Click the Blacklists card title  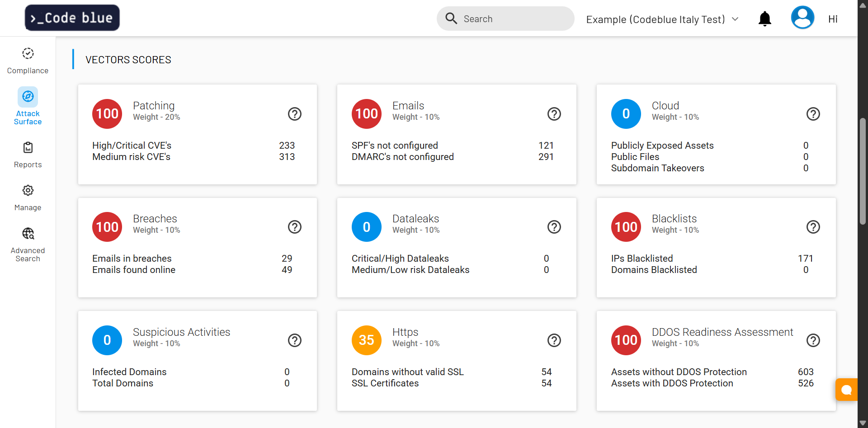[674, 219]
